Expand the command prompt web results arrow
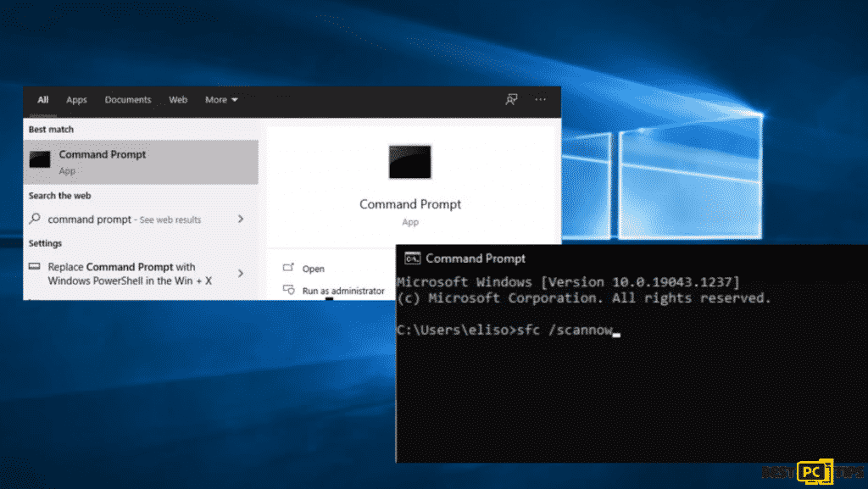Viewport: 868px width, 489px height. 241,219
